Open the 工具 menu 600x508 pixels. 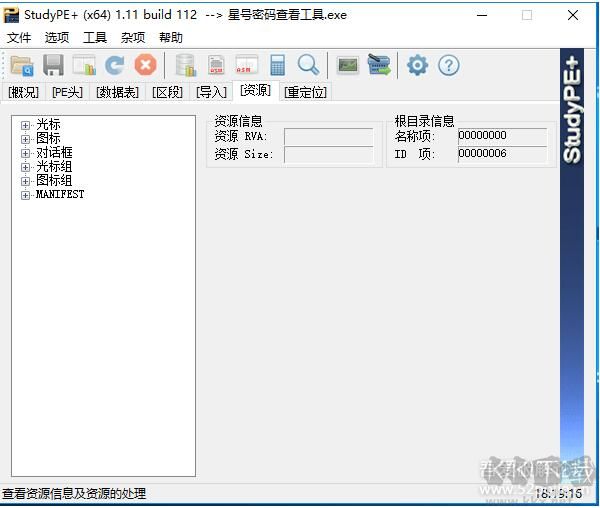pos(95,37)
